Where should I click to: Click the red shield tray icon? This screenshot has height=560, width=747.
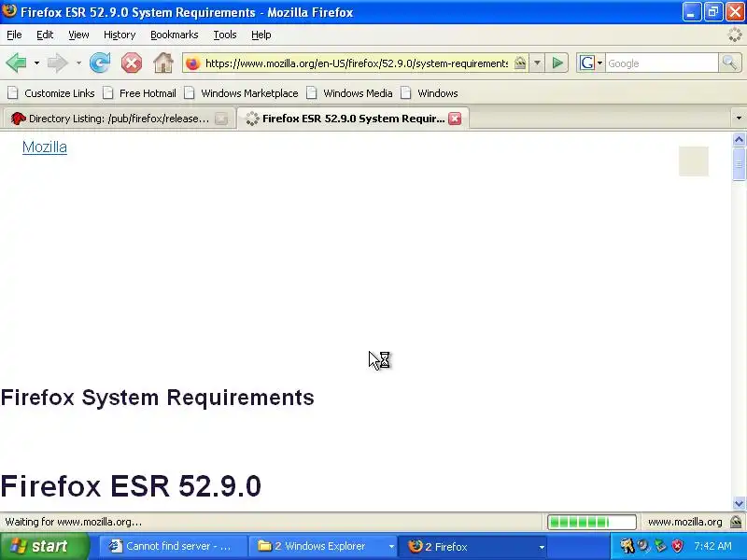click(678, 546)
